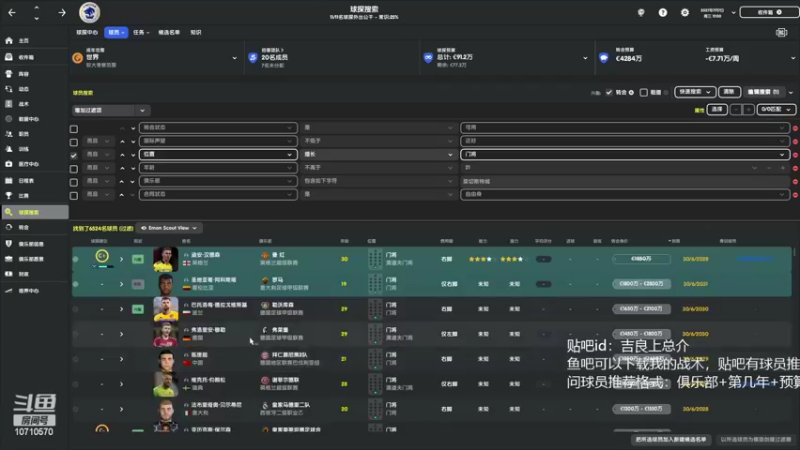800x450 pixels.
Task: Open the 门将 value dropdown
Action: 625,154
